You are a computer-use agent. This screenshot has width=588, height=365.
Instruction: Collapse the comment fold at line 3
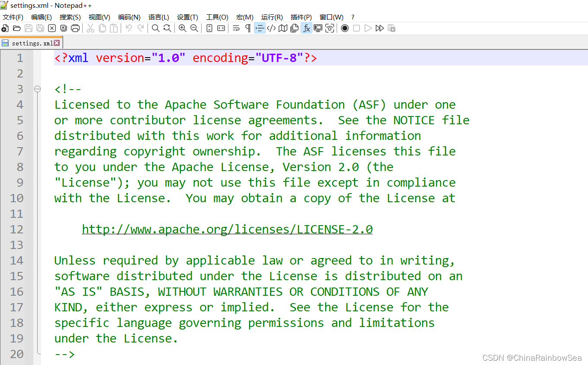pyautogui.click(x=38, y=89)
